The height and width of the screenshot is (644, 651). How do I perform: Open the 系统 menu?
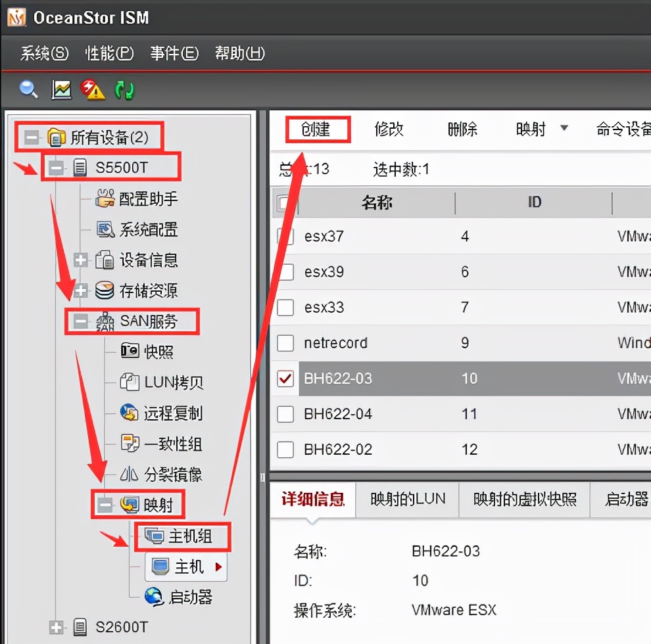[43, 53]
